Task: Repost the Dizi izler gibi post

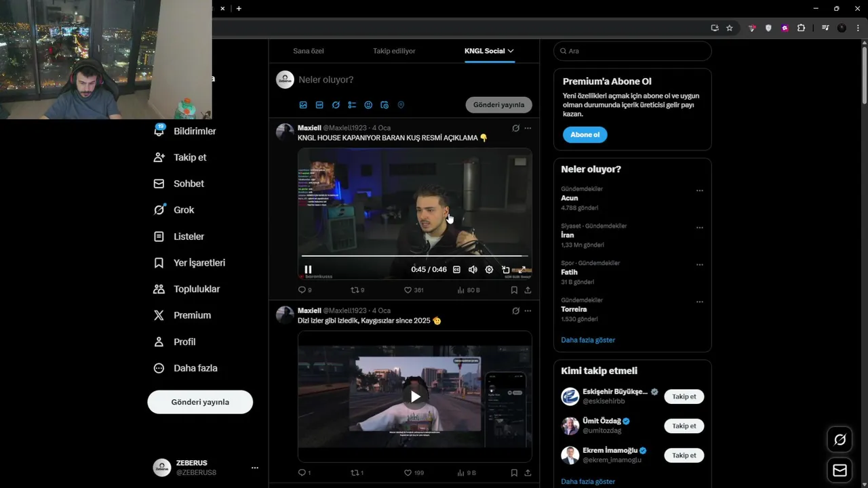Action: click(x=357, y=472)
